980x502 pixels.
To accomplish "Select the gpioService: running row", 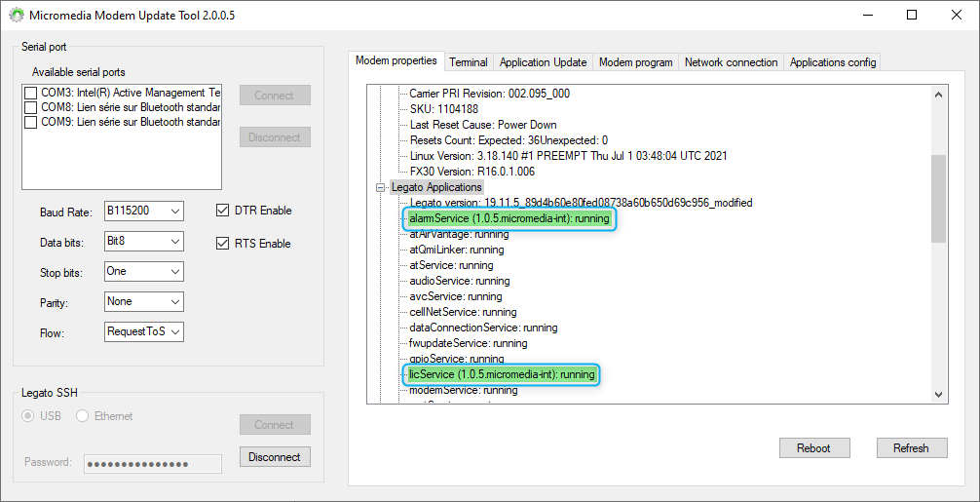I will pos(456,359).
